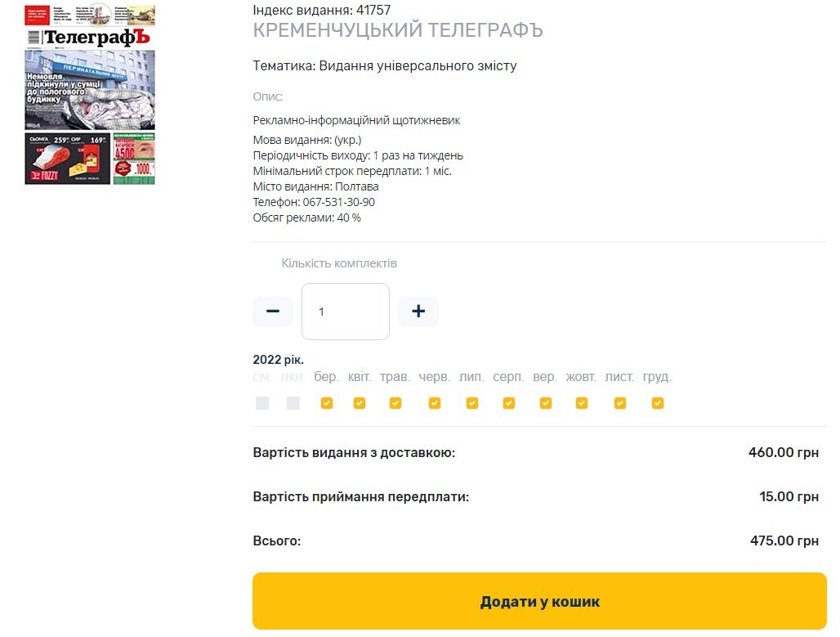Deselect the лист. month checkbox
840x637 pixels.
coord(620,403)
